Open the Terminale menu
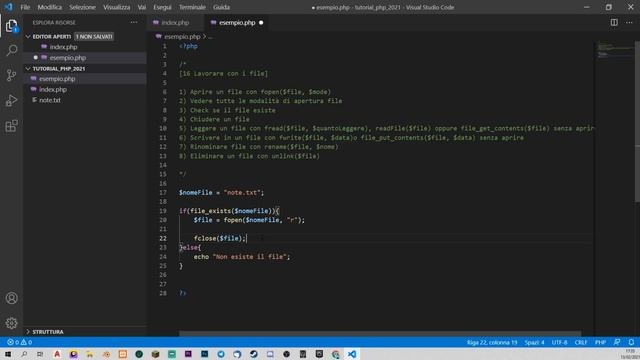 pos(192,7)
